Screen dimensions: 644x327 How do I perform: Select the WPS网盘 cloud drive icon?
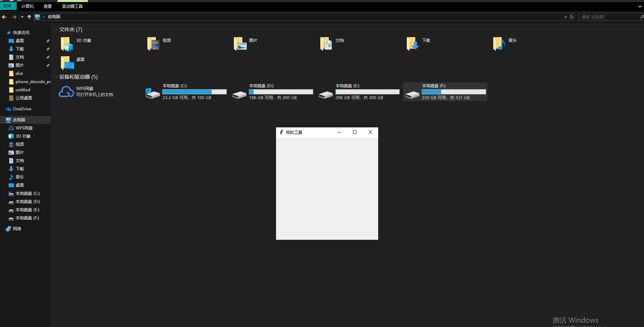66,92
